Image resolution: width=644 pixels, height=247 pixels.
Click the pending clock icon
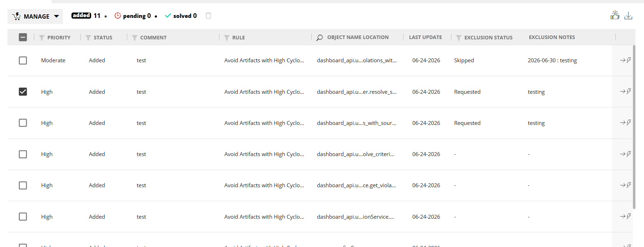(x=118, y=15)
